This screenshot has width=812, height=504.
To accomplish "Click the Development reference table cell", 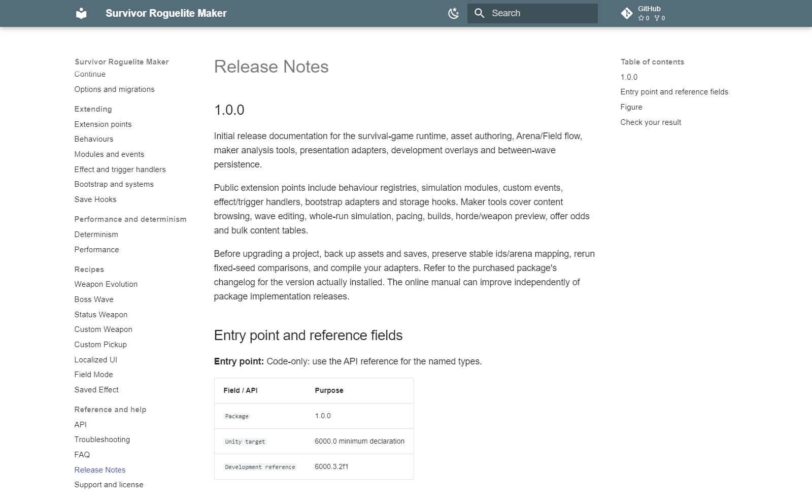I will point(260,467).
